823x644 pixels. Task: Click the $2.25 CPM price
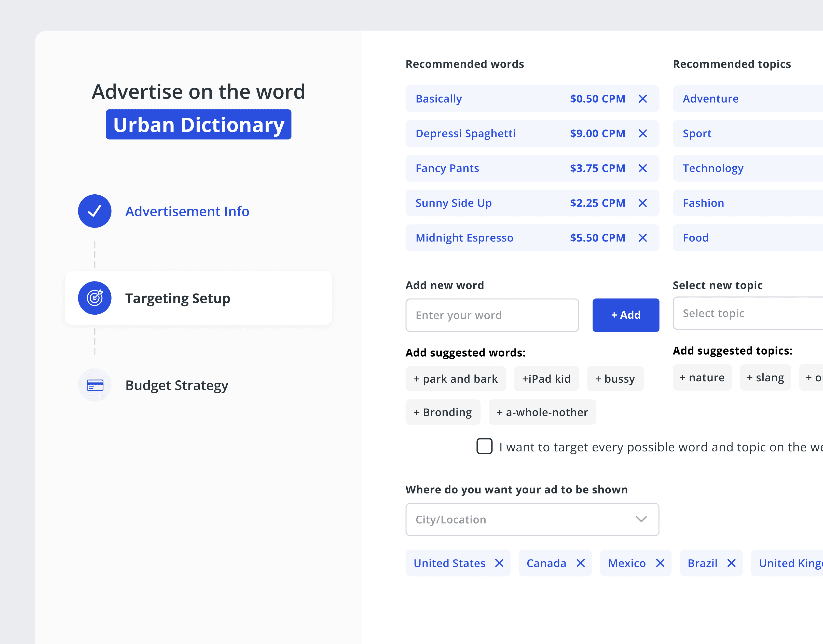(598, 203)
